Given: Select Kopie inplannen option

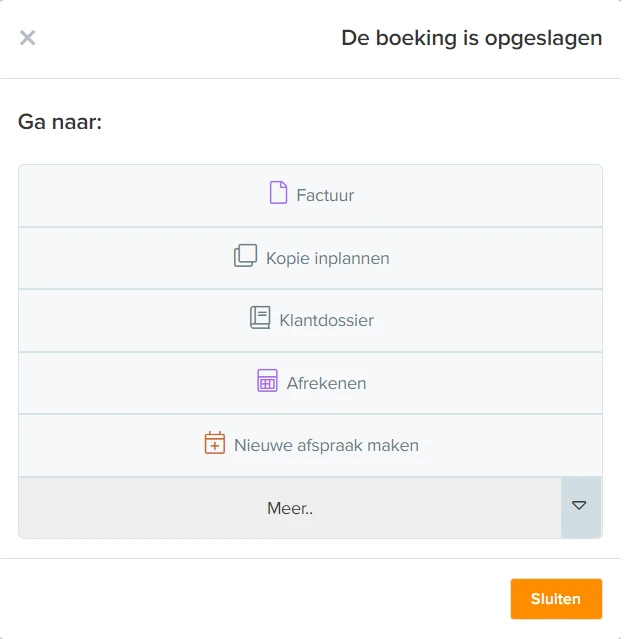Looking at the screenshot, I should [x=310, y=258].
